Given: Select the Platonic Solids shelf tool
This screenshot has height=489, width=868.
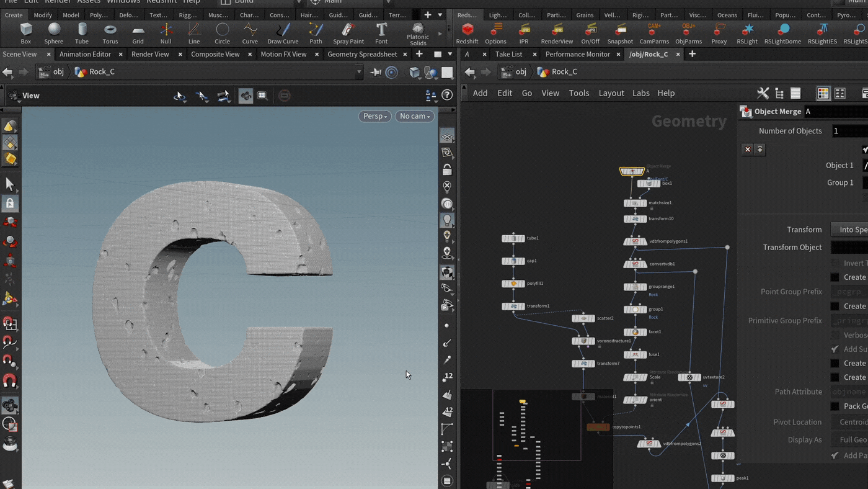Looking at the screenshot, I should (418, 33).
